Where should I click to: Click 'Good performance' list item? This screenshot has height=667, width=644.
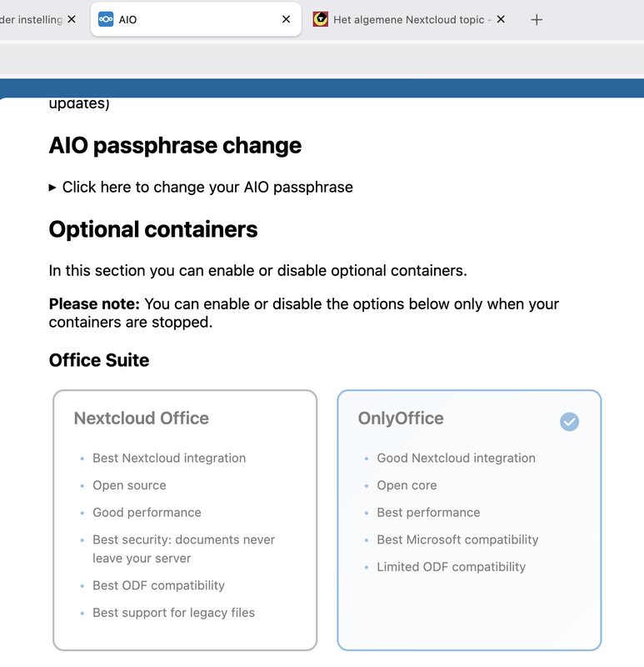pos(147,513)
